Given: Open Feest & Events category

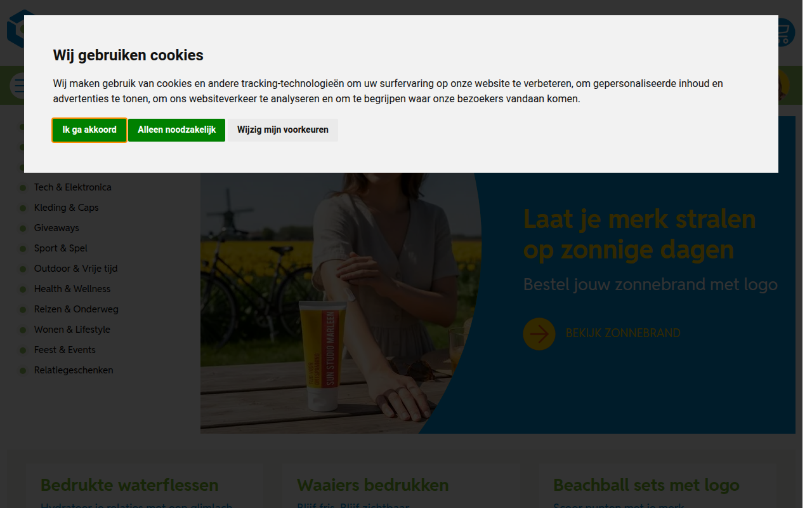Looking at the screenshot, I should (x=65, y=350).
